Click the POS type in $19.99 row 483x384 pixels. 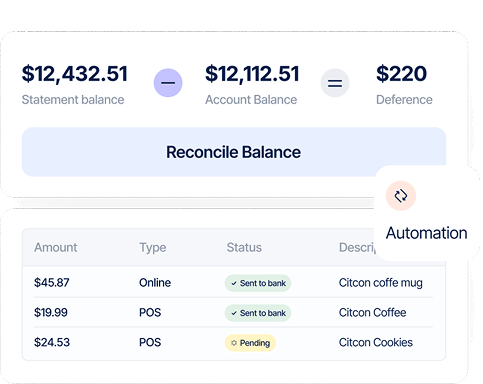(150, 313)
